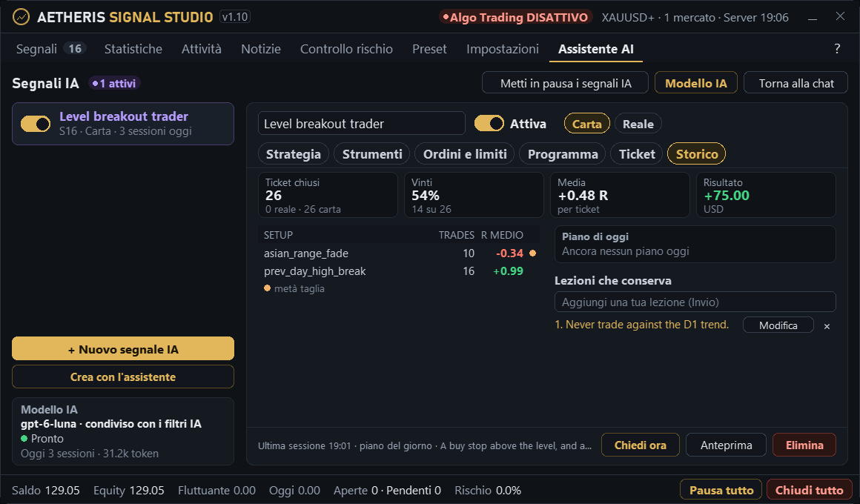Click the Pausa tutto button
Screen dimensions: 860x504
coord(721,490)
